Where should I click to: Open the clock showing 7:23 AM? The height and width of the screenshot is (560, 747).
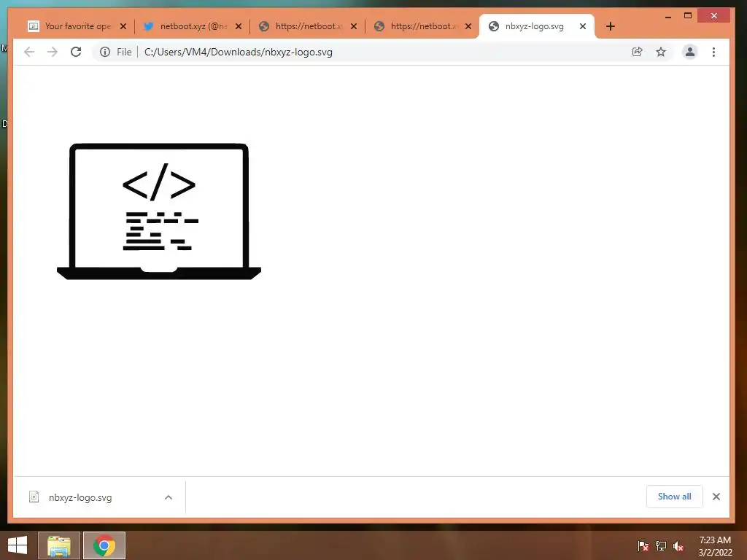(x=715, y=545)
